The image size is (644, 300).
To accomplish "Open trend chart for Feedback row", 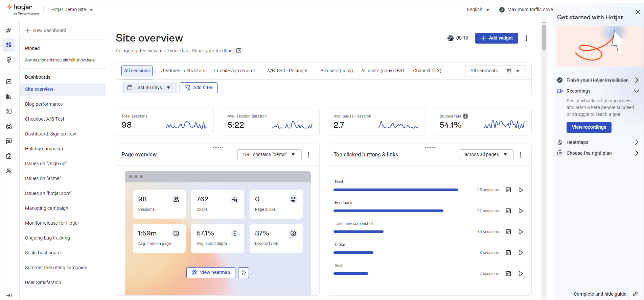I will [x=508, y=211].
